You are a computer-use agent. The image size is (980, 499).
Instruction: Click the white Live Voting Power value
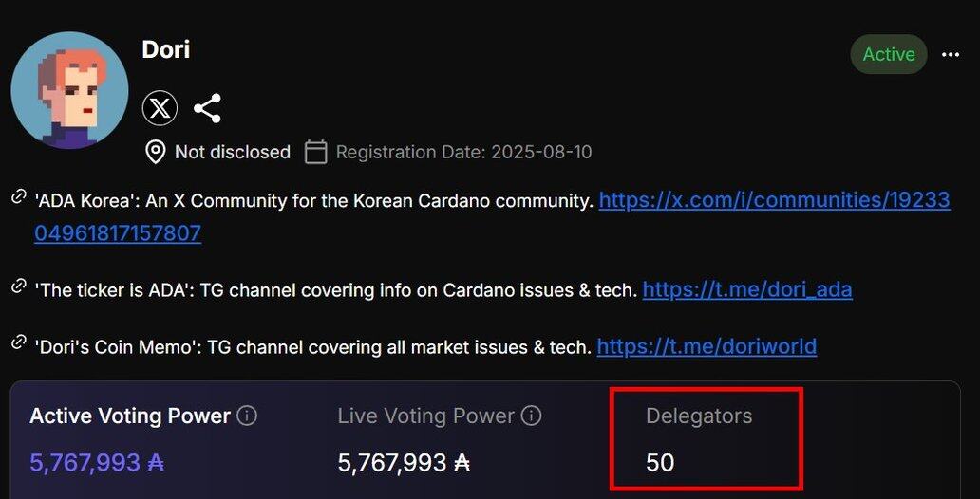(x=404, y=462)
